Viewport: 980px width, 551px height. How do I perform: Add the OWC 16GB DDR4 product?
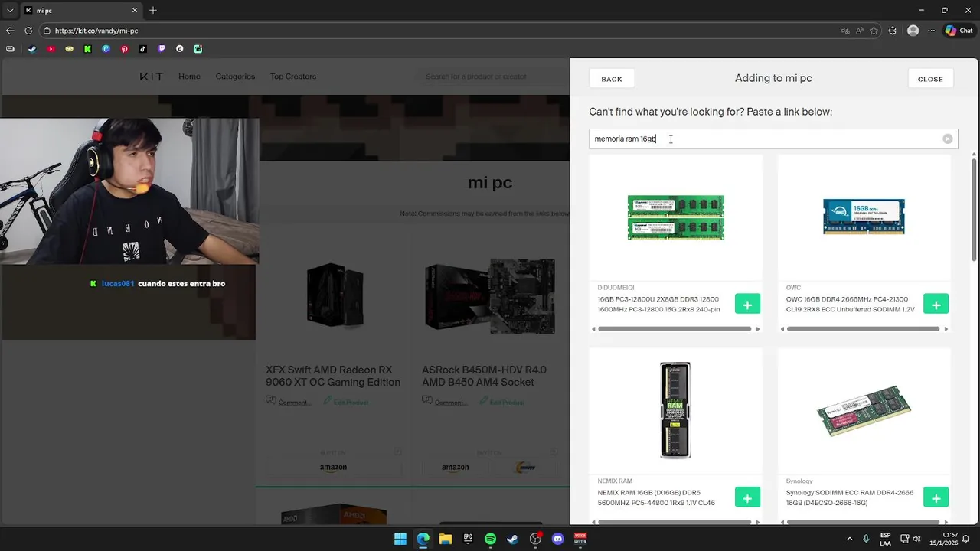point(936,304)
